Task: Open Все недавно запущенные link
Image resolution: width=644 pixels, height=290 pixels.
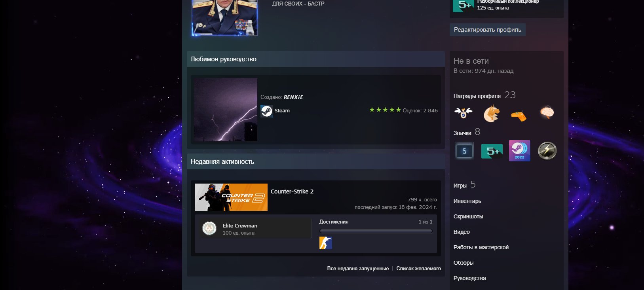Action: 358,269
